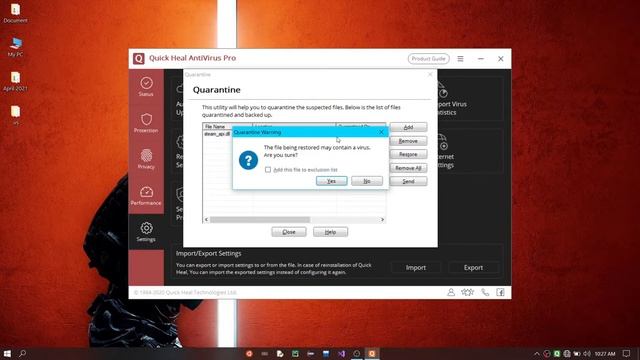Image resolution: width=640 pixels, height=360 pixels.
Task: Open the Document desktop icon
Action: 16,13
